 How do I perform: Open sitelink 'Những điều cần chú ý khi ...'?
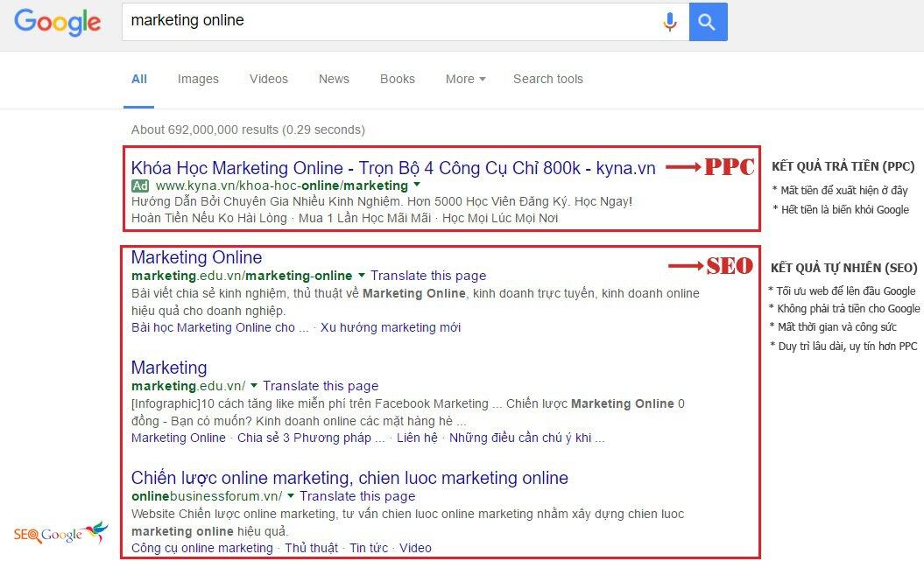(x=527, y=438)
